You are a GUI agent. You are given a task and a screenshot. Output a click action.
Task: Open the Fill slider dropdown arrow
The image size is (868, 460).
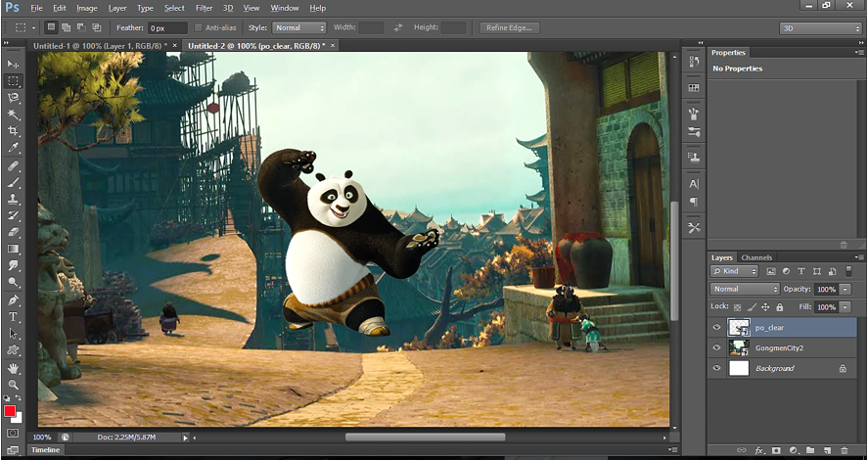(845, 306)
